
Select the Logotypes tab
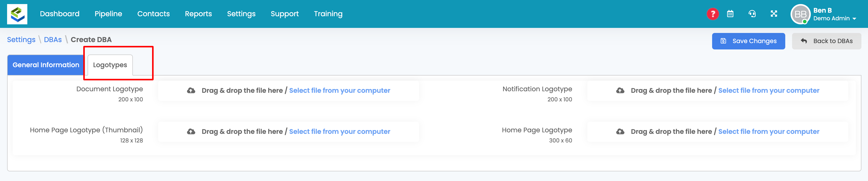pyautogui.click(x=110, y=65)
